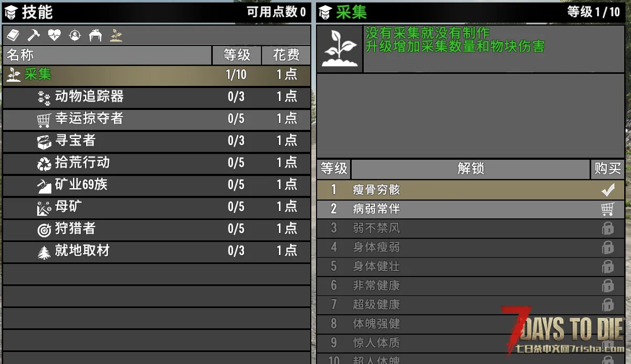Screen dimensions: 631x364
Task: Pick the 矿业69族 perk entry
Action: 156,185
